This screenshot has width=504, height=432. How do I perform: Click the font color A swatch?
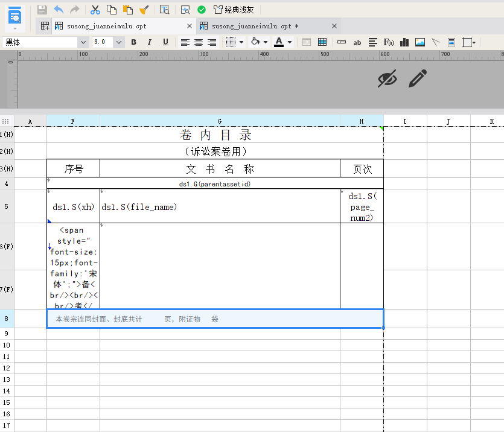(x=279, y=42)
